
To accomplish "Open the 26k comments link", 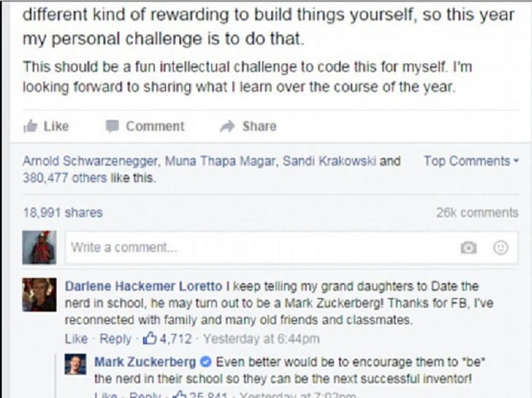I will coord(476,212).
